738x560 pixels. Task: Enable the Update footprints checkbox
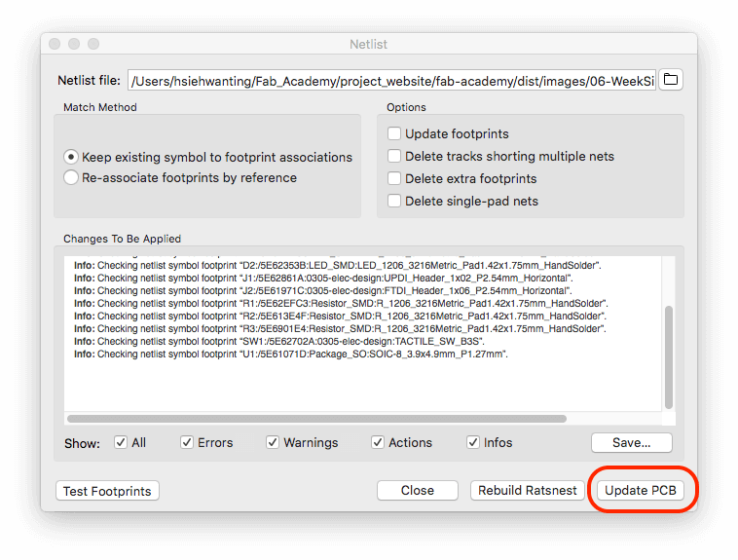point(394,133)
